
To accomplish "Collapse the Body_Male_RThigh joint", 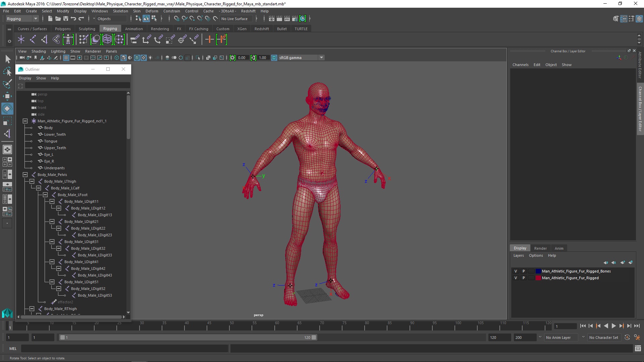I will (32, 309).
